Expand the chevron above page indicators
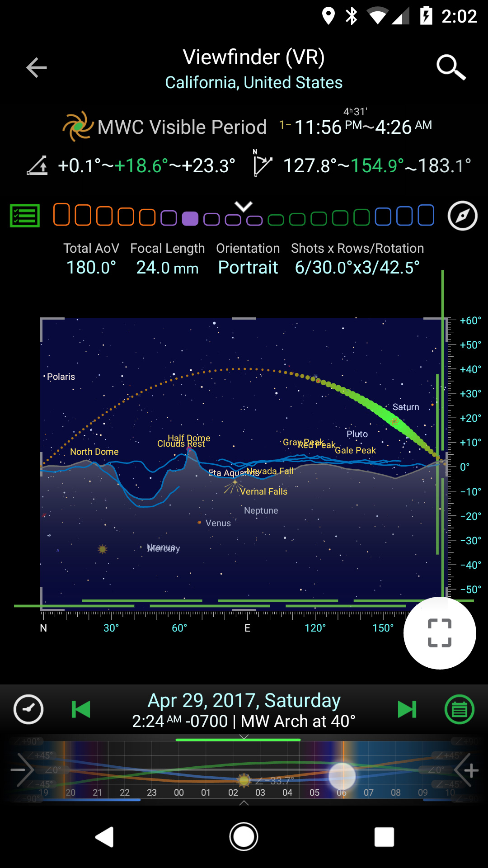 [x=244, y=207]
